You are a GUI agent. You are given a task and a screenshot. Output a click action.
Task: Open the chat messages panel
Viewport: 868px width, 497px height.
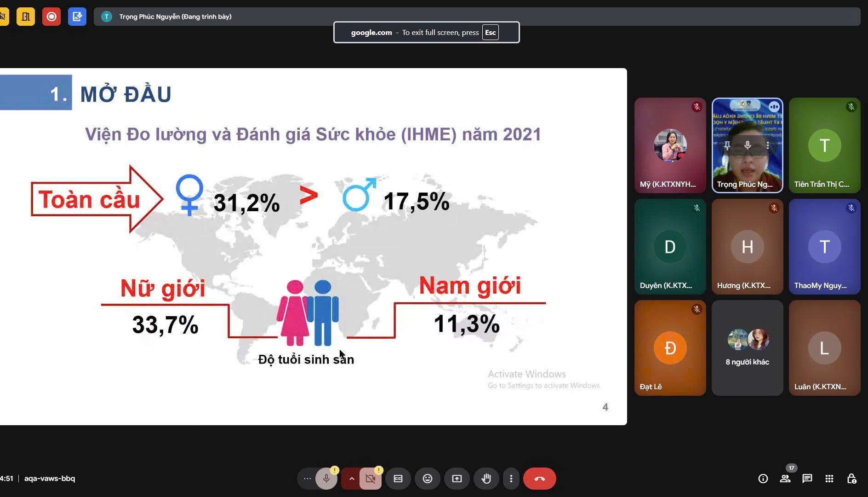[x=807, y=479]
